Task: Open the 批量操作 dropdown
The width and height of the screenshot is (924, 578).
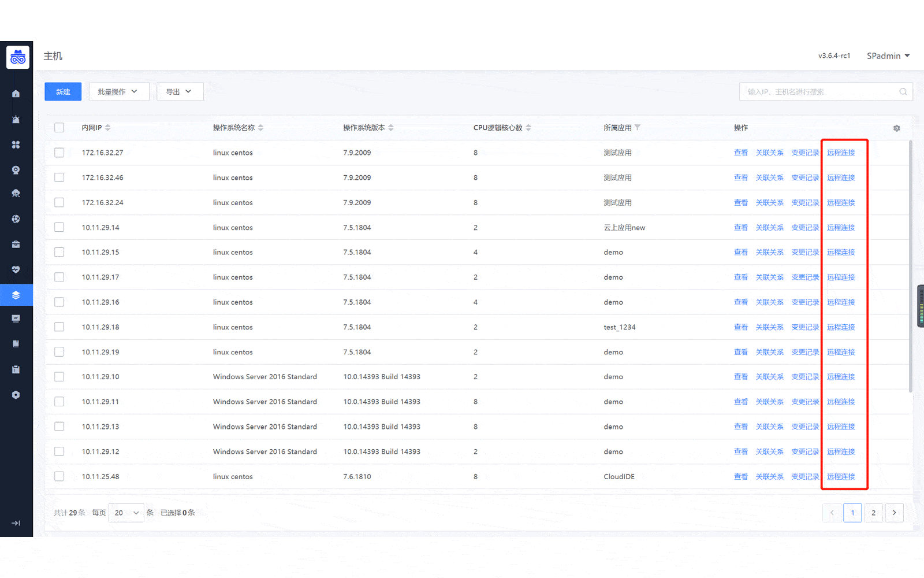Action: (119, 92)
